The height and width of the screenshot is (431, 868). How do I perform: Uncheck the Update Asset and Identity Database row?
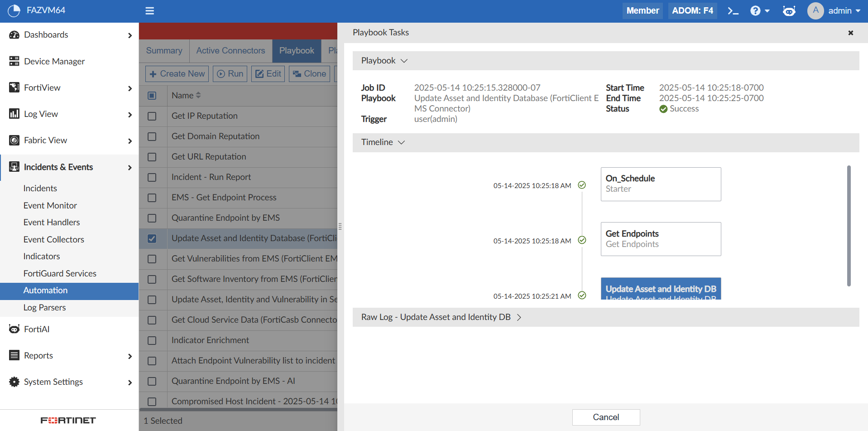point(153,238)
